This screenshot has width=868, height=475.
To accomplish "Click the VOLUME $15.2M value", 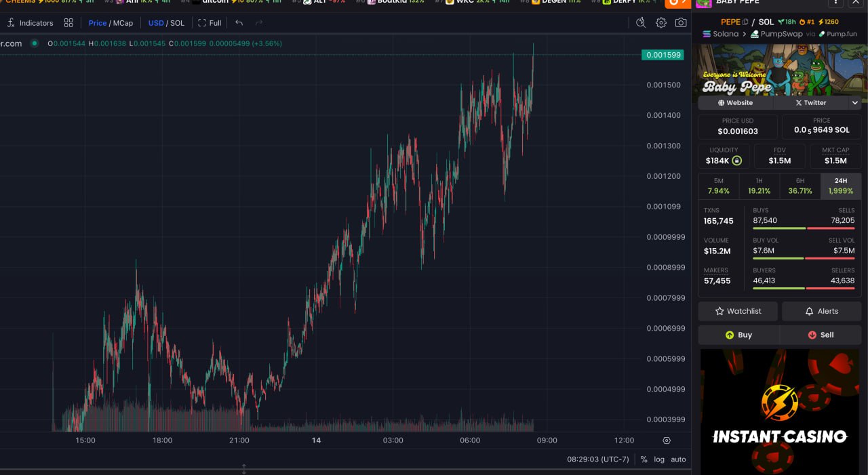I will pos(717,251).
